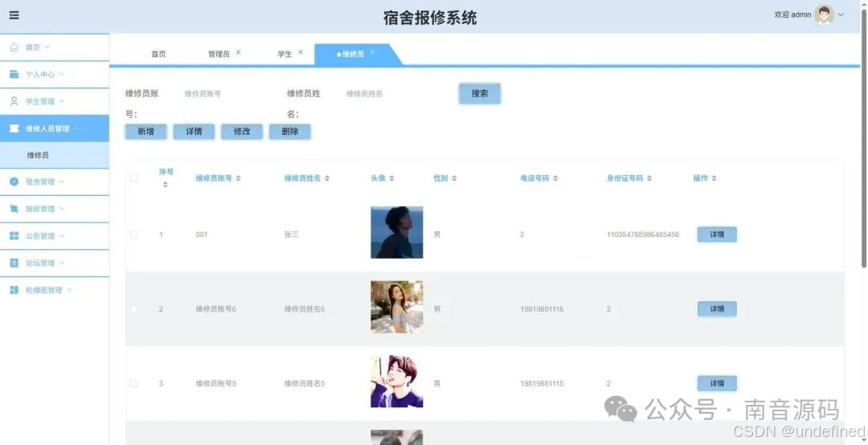Click the 公告管理 grid icon
The image size is (868, 445).
tap(14, 236)
